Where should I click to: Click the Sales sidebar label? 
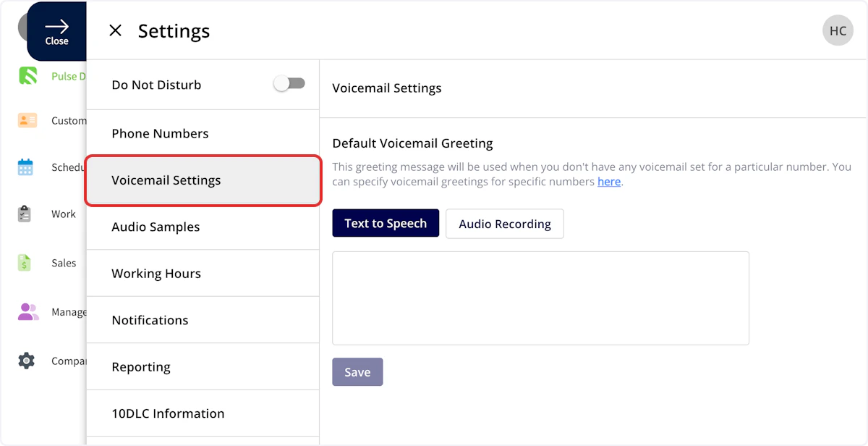64,263
